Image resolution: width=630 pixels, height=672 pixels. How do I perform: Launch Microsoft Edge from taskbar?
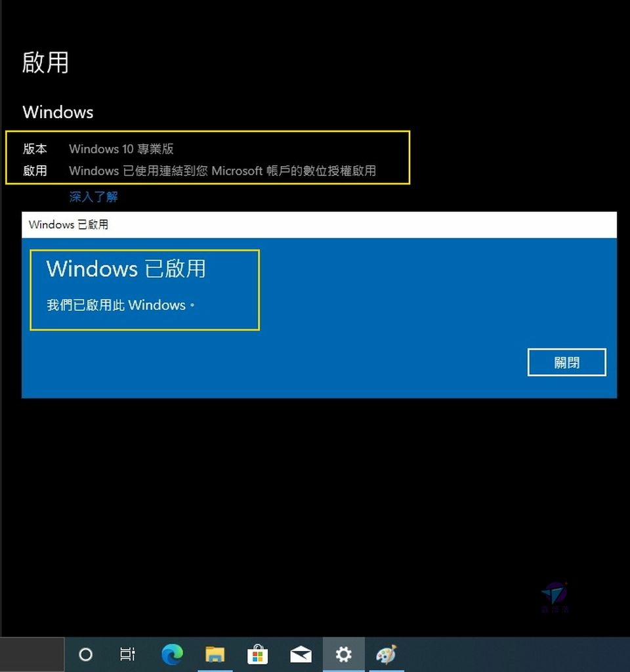click(173, 654)
